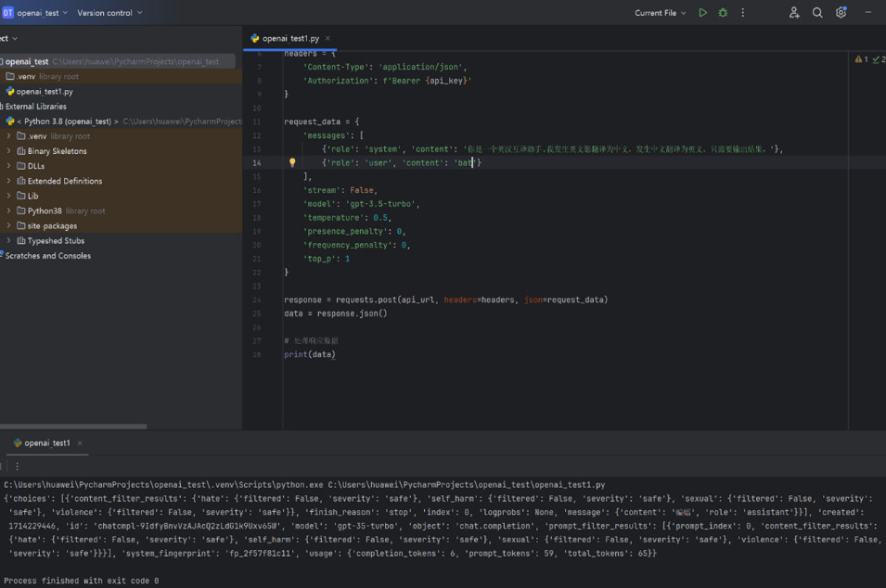
Task: Close the openai_test1 Run tab
Action: pyautogui.click(x=80, y=442)
